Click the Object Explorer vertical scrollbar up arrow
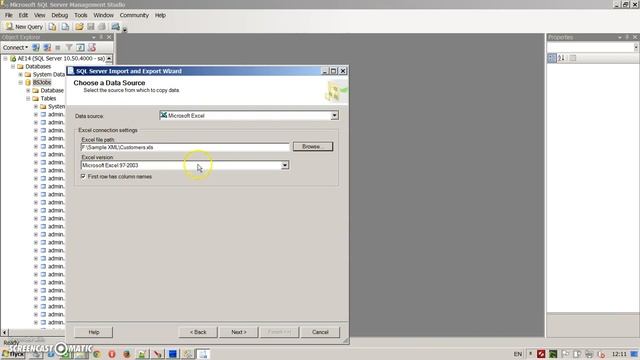640x360 pixels. [109, 59]
